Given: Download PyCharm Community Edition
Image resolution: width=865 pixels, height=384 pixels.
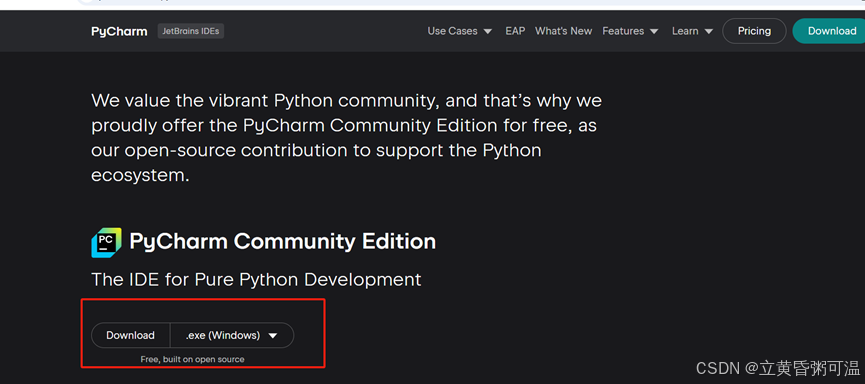Looking at the screenshot, I should pos(131,335).
